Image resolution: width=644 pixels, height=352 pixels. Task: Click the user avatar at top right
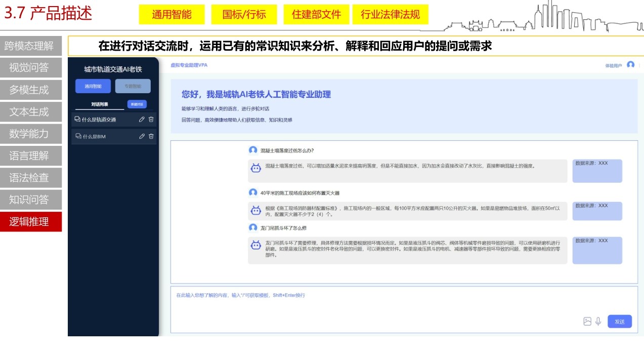point(630,65)
